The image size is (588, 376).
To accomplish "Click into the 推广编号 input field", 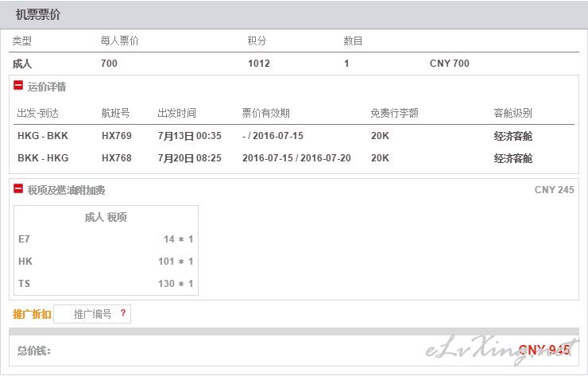I will [92, 314].
